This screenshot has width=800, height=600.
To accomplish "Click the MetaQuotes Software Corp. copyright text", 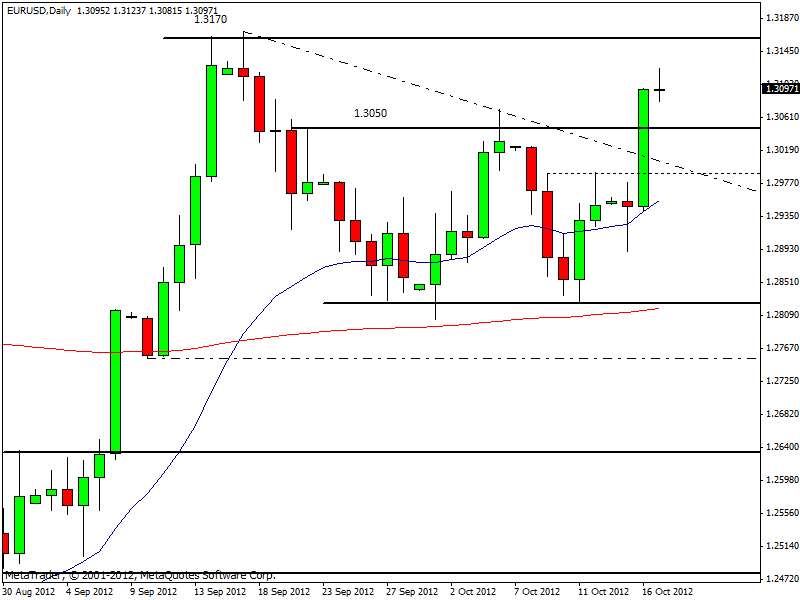I will [140, 576].
